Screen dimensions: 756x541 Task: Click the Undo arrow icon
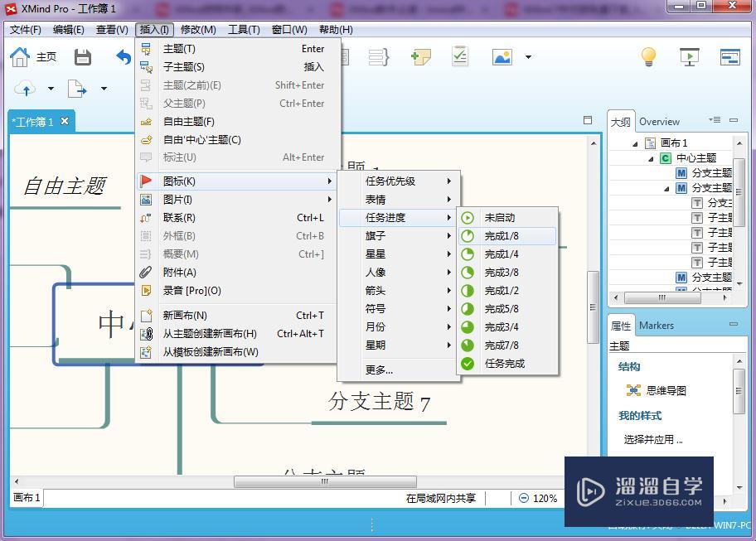coord(124,57)
